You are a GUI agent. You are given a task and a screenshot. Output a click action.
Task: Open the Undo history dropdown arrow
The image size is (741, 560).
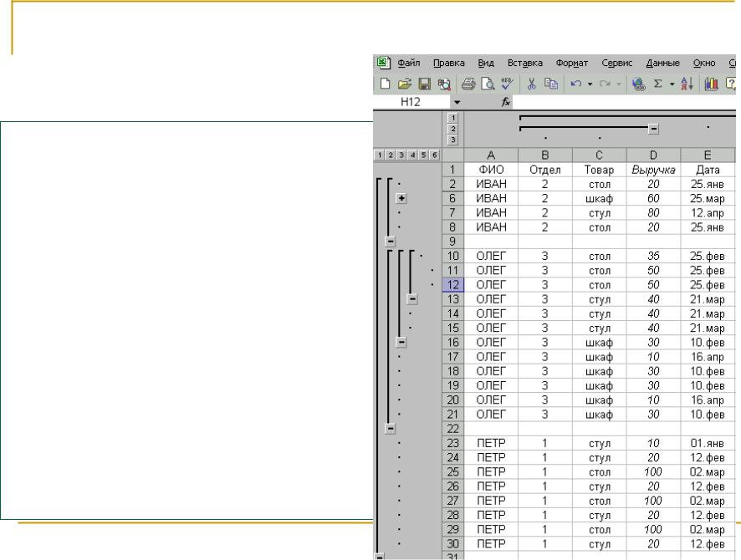[x=590, y=84]
